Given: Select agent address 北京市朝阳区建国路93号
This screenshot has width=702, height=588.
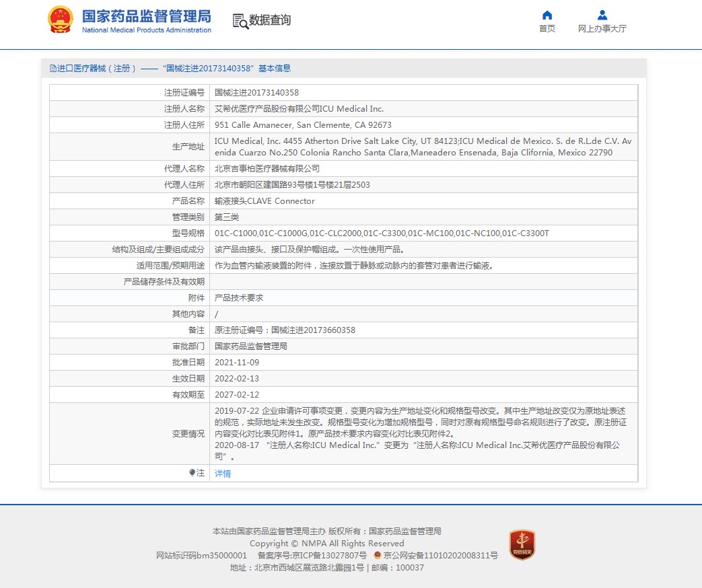Looking at the screenshot, I should click(x=292, y=185).
